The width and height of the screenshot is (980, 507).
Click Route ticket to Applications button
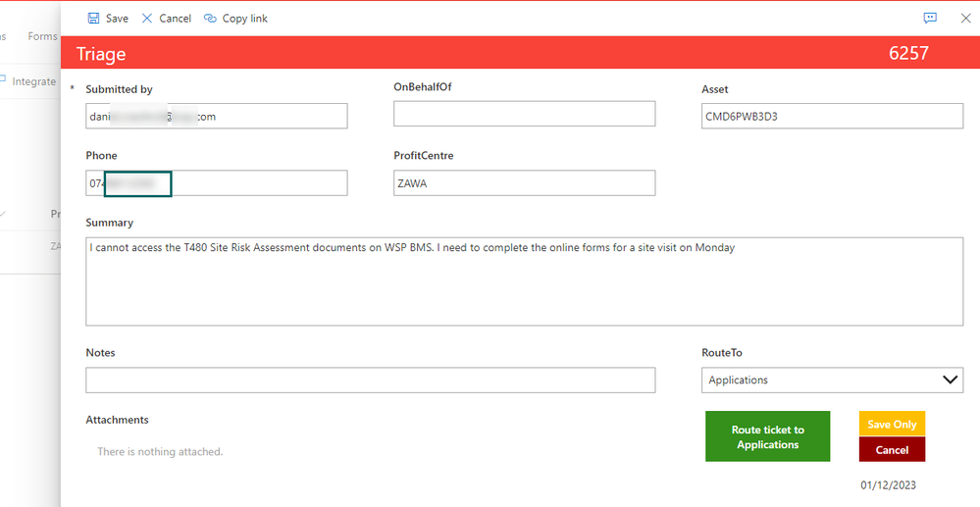point(767,436)
